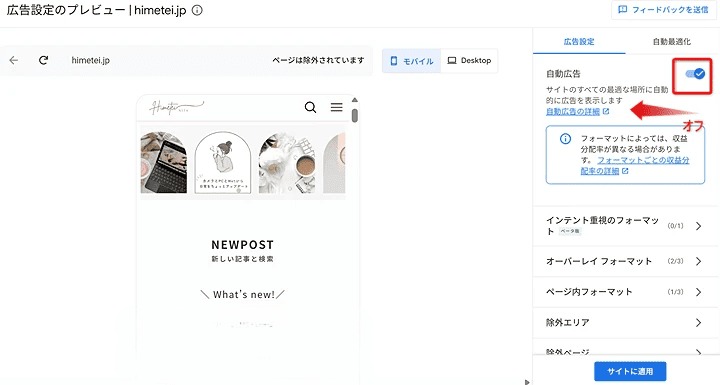Viewport: 720px width, 385px height.
Task: Click the (0/1) count for インテント重視
Action: click(675, 226)
